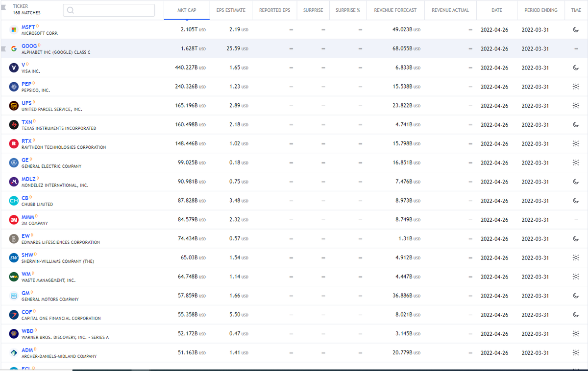Click the ticker search input field
Screen dimensions: 588x371
109,10
